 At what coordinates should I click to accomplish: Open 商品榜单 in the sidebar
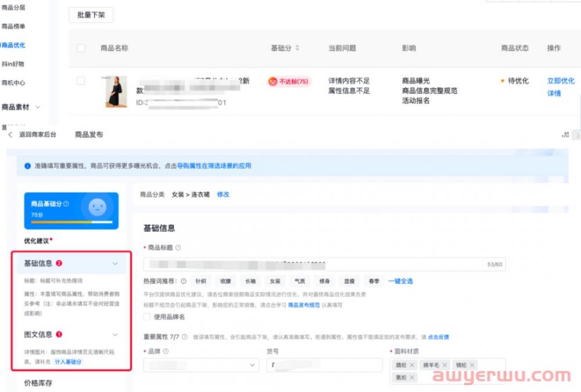13,26
